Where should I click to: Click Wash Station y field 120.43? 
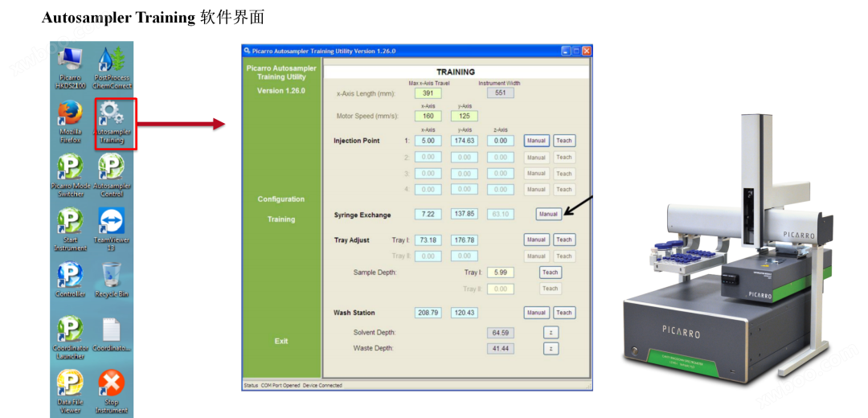click(465, 313)
